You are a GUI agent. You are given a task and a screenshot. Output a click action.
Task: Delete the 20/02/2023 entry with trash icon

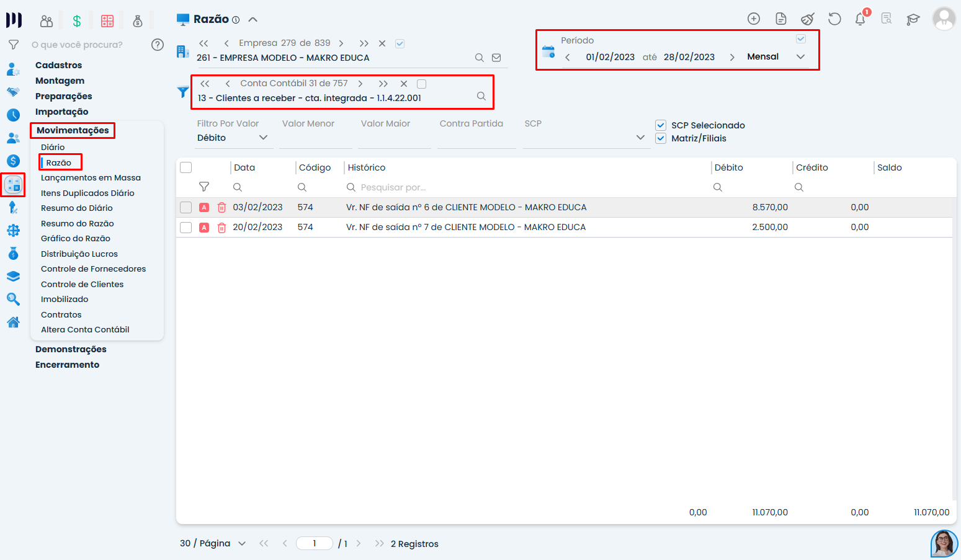tap(221, 228)
